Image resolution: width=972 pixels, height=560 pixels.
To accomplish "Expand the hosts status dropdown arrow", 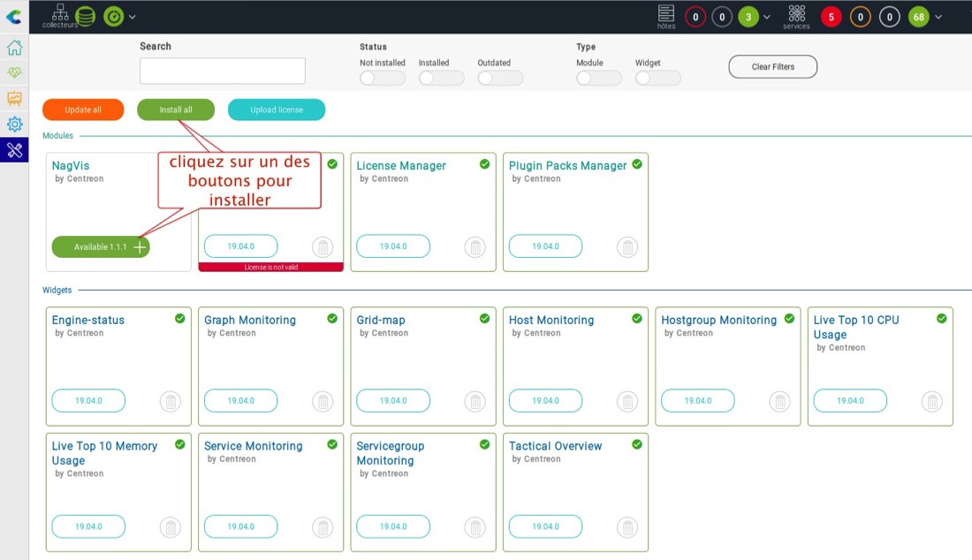I will [767, 17].
